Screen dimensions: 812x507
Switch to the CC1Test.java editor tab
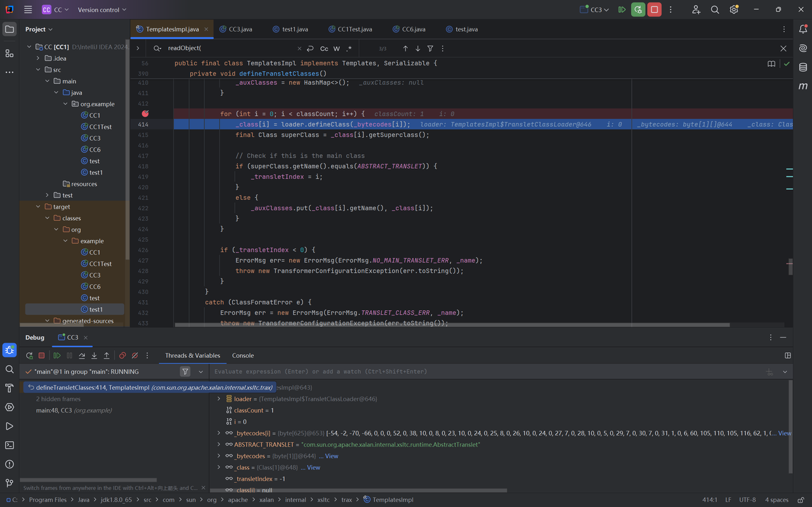tap(354, 29)
